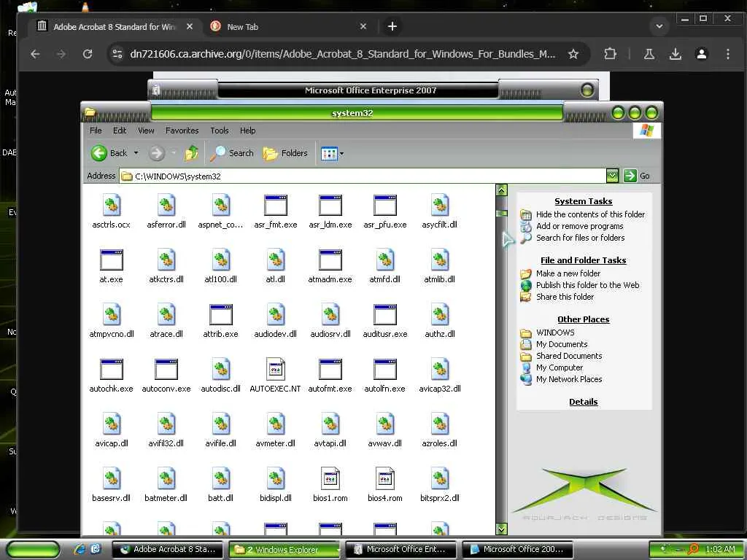The width and height of the screenshot is (747, 560).
Task: Click the green Start button
Action: (x=34, y=549)
